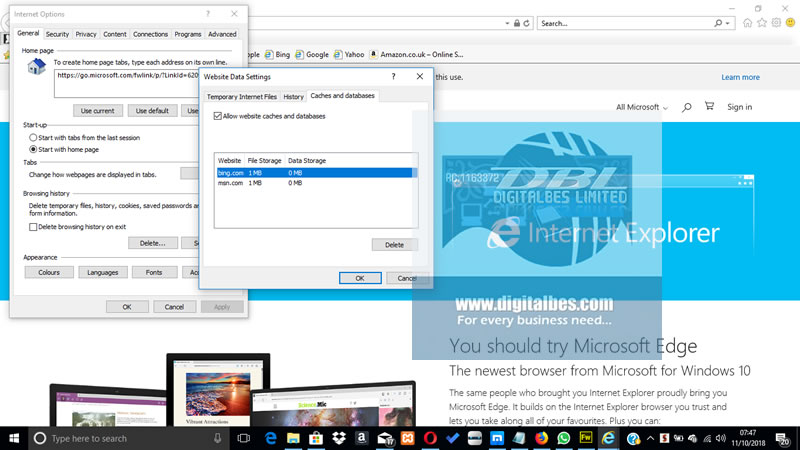Select the msn.com row in website list
This screenshot has width=800, height=450.
pos(316,183)
